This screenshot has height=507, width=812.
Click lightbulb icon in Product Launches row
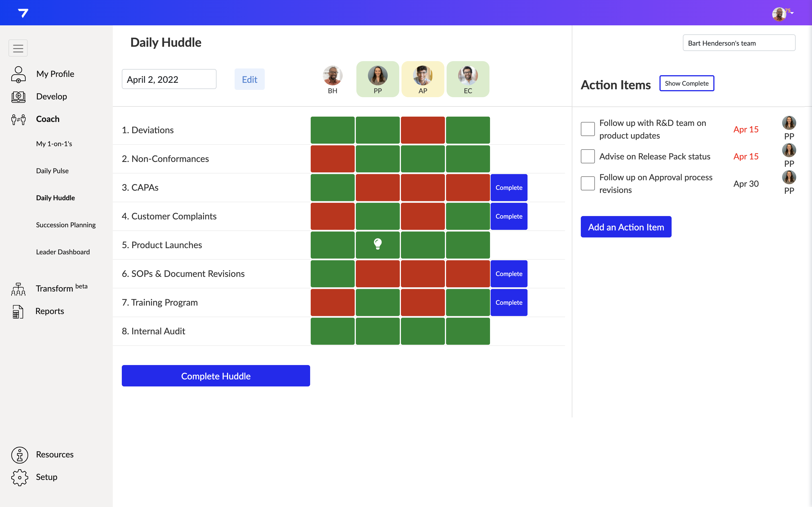click(378, 244)
